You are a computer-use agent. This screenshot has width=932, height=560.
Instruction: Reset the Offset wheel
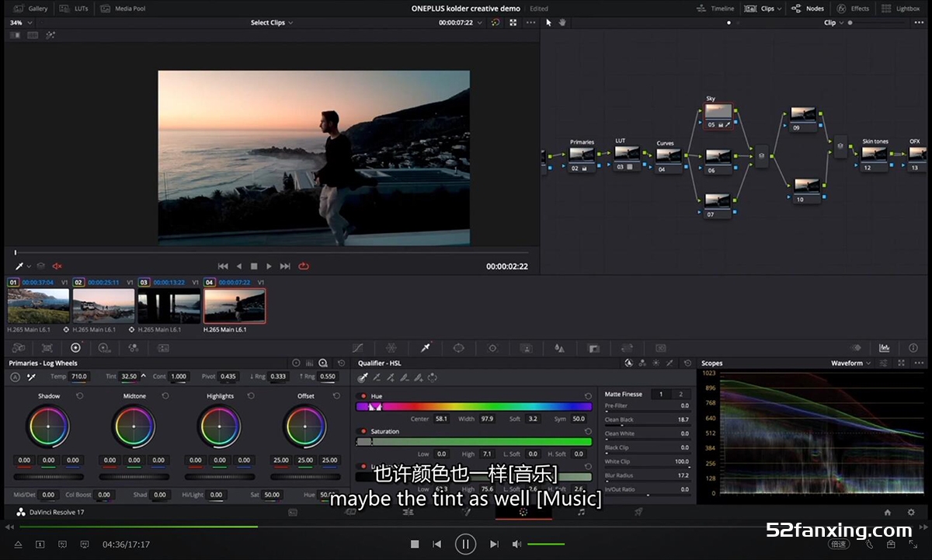336,395
